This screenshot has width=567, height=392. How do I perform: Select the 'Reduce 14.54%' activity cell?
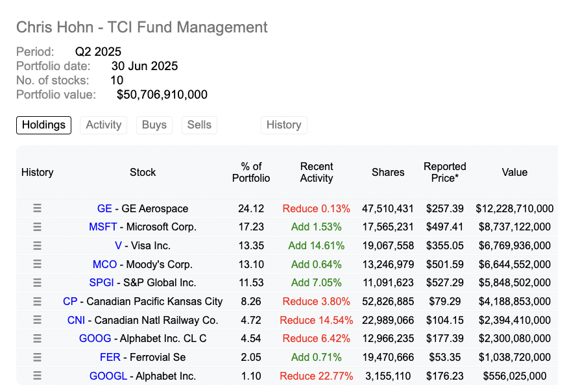(317, 321)
